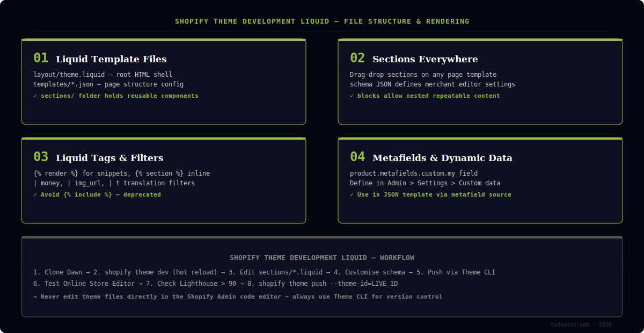Click the 'Sections Everywhere' heading

(x=425, y=59)
